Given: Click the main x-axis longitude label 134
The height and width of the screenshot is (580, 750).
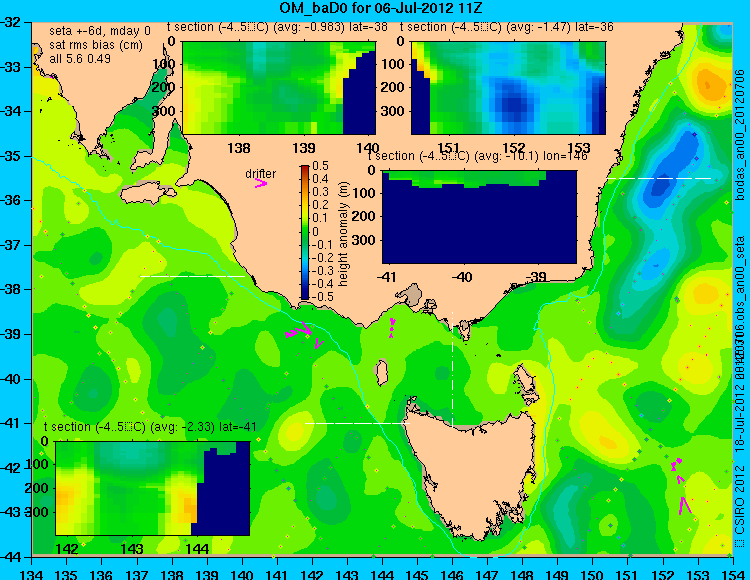Looking at the screenshot, I should click(x=32, y=575).
